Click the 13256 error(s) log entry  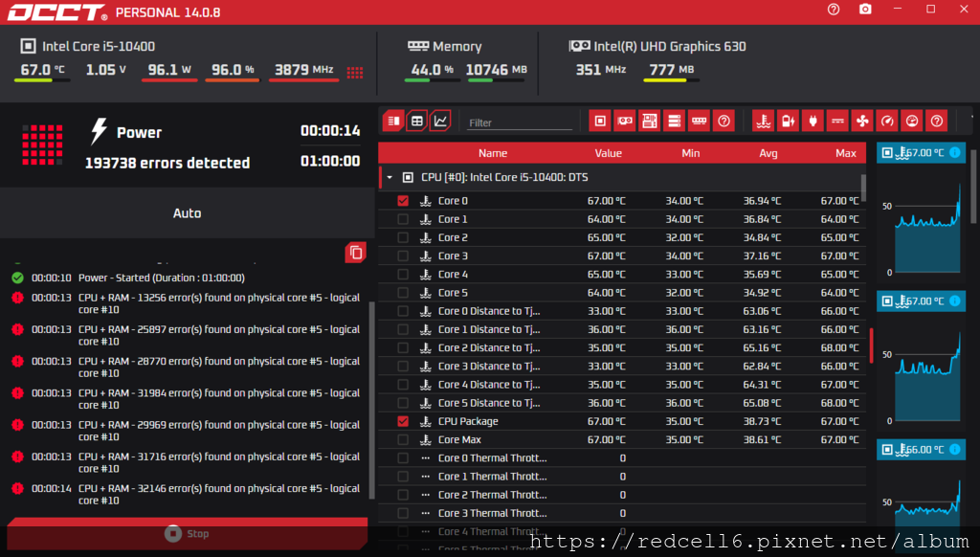187,303
